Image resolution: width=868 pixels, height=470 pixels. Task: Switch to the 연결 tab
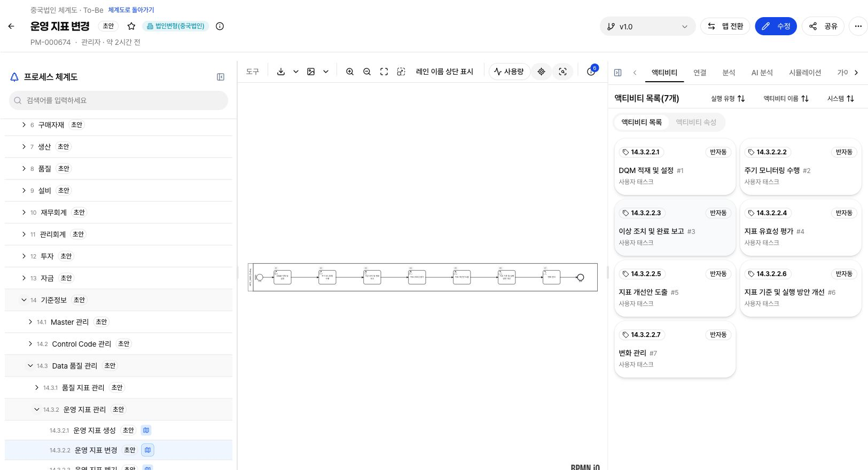coord(700,73)
